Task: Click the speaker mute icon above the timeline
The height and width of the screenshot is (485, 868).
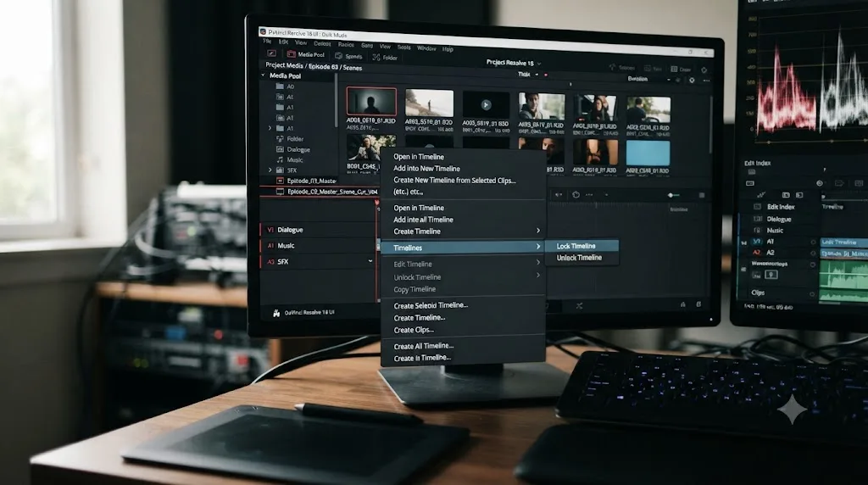Action: tap(559, 195)
